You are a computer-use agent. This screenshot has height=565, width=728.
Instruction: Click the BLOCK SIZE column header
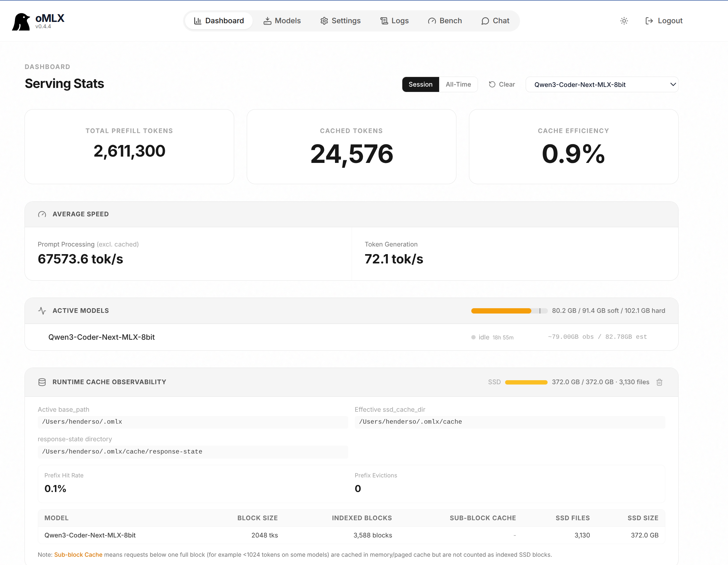(257, 518)
